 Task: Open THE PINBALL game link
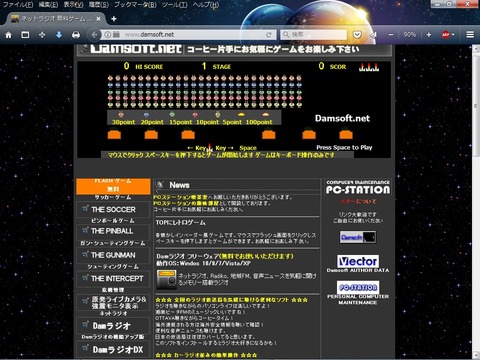[x=113, y=231]
